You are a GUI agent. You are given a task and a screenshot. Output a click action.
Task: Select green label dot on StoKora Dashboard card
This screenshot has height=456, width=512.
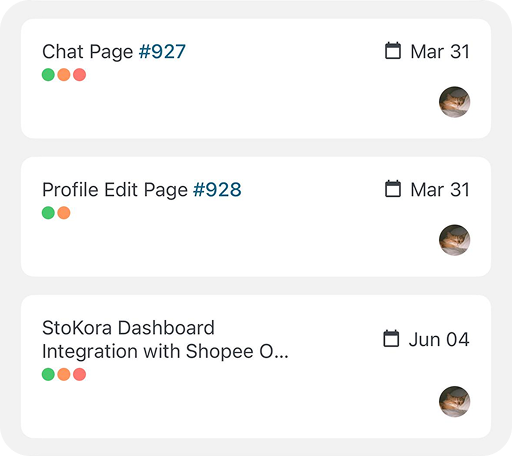(x=48, y=374)
